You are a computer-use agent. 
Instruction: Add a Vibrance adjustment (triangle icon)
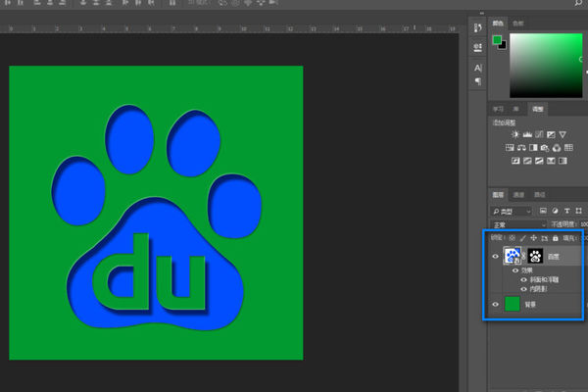563,134
